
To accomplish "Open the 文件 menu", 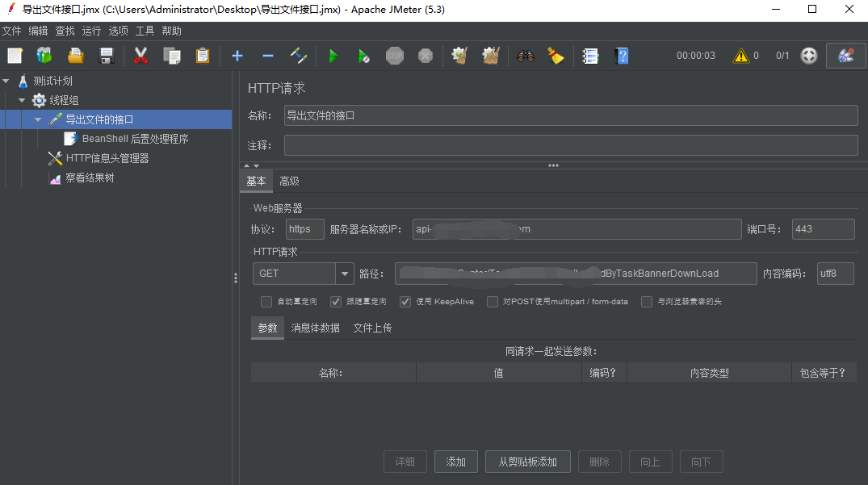I will pos(11,31).
